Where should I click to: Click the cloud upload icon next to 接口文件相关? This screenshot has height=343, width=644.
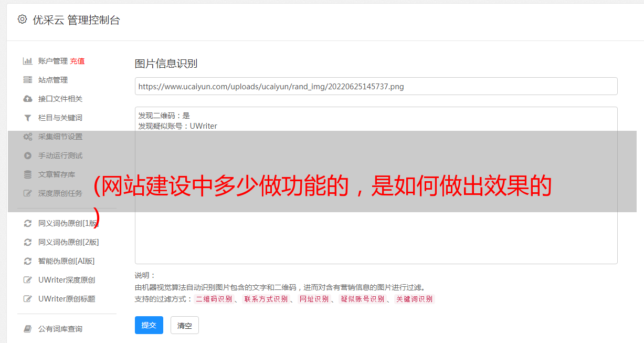pos(28,99)
